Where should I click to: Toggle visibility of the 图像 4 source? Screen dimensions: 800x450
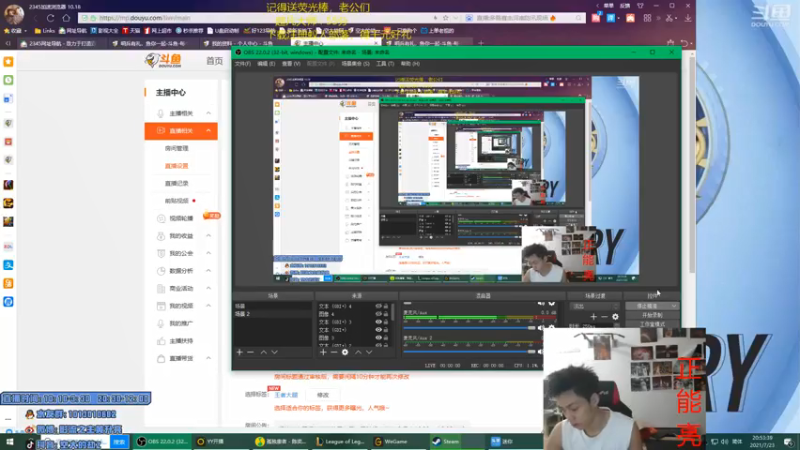[x=378, y=314]
